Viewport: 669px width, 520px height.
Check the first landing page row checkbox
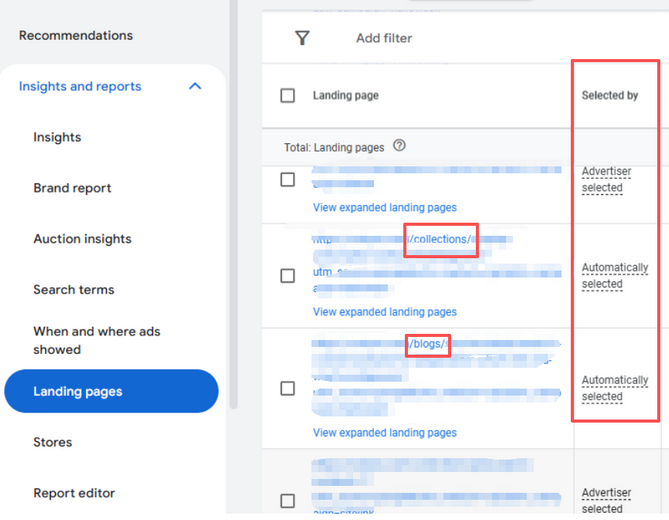click(x=288, y=180)
